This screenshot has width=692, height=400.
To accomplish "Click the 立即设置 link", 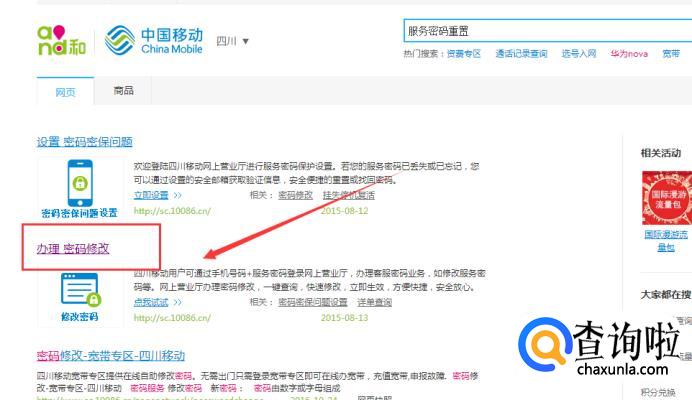I will pyautogui.click(x=151, y=195).
